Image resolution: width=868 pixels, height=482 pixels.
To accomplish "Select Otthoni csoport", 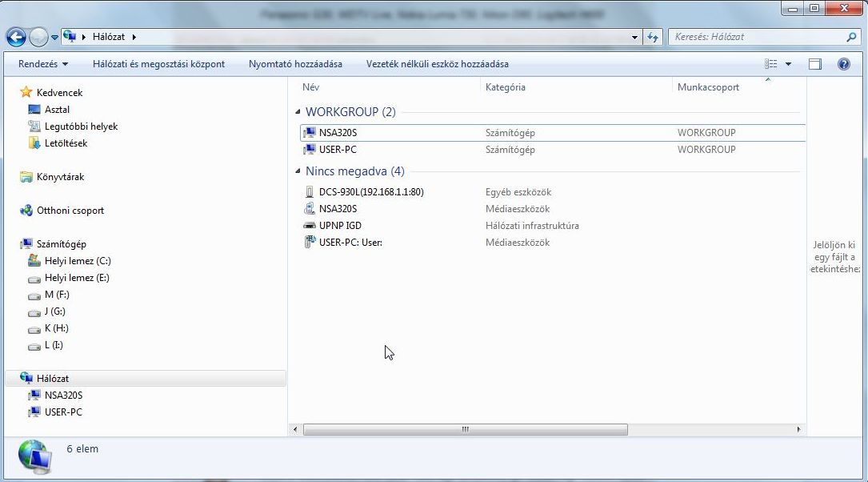I will click(70, 211).
